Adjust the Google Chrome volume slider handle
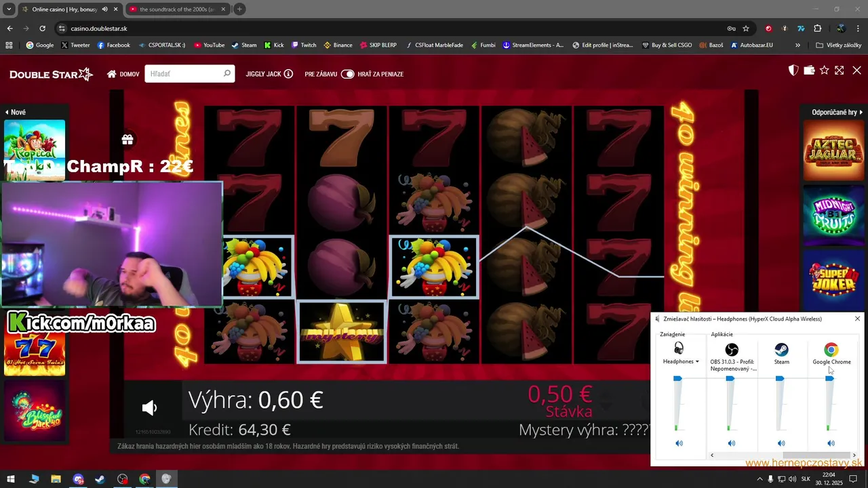The width and height of the screenshot is (868, 488). [829, 378]
